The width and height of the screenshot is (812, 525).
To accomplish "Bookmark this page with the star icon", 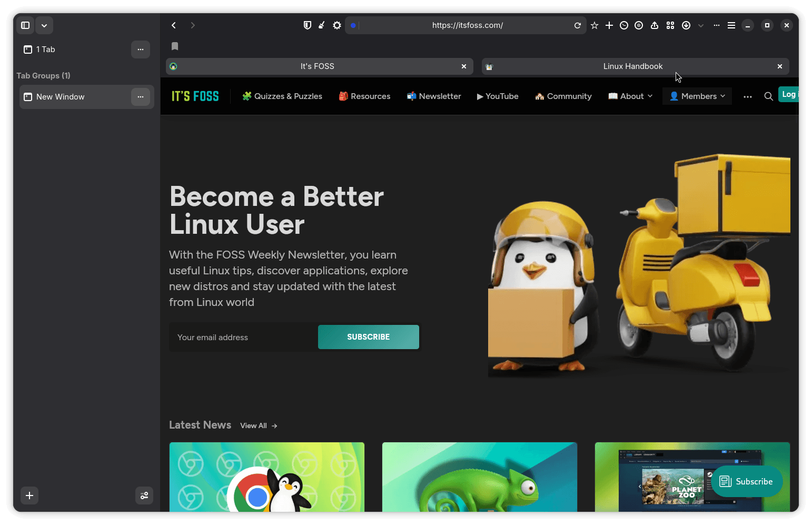I will [595, 25].
